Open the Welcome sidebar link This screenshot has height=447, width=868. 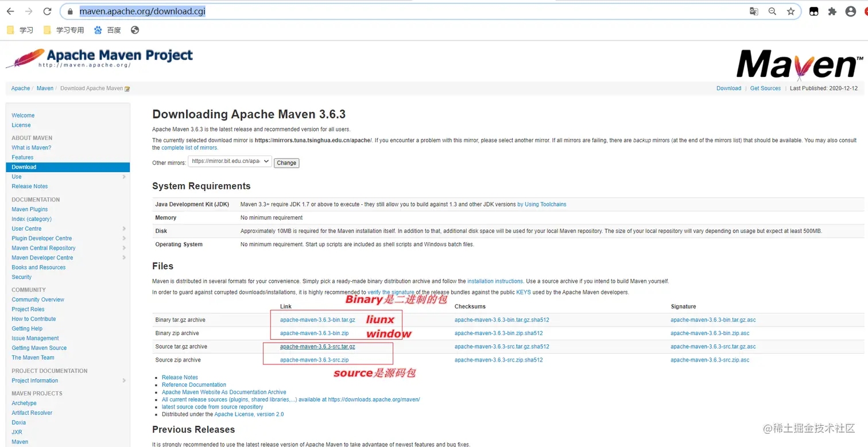pyautogui.click(x=23, y=115)
